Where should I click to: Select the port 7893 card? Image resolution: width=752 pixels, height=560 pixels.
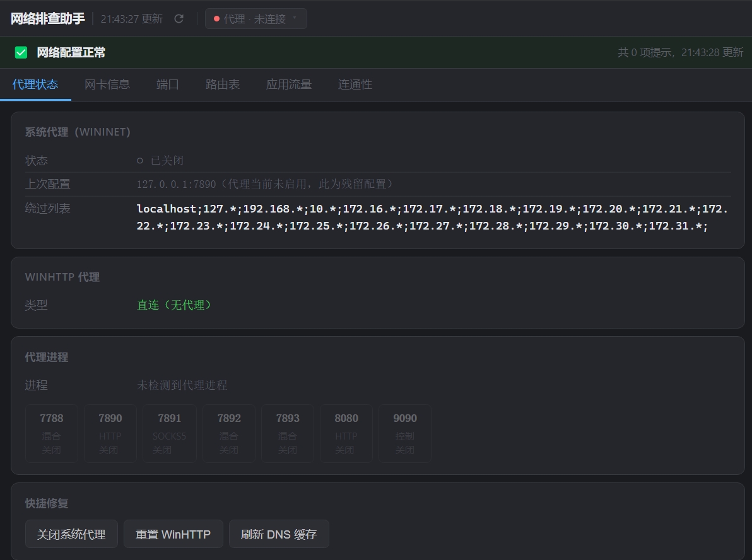click(x=287, y=433)
